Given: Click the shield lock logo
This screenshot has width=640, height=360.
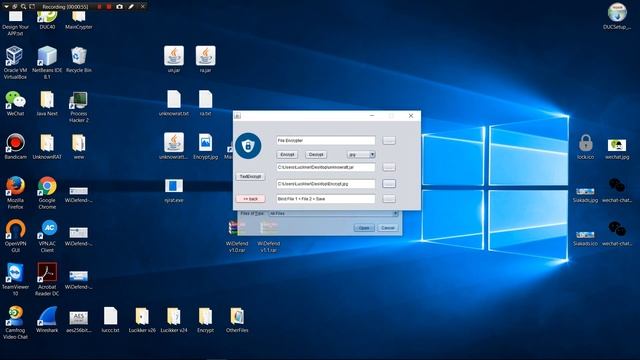Looking at the screenshot, I should coord(248,146).
